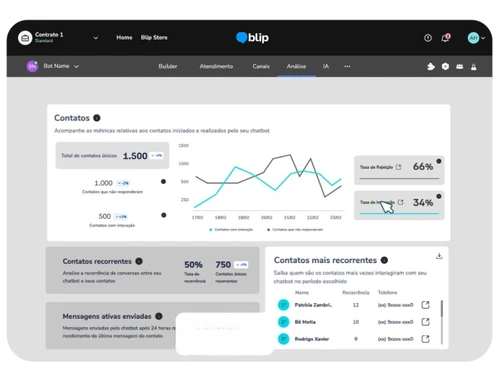
Task: Expand the user avatar dropdown arrow
Action: 483,38
